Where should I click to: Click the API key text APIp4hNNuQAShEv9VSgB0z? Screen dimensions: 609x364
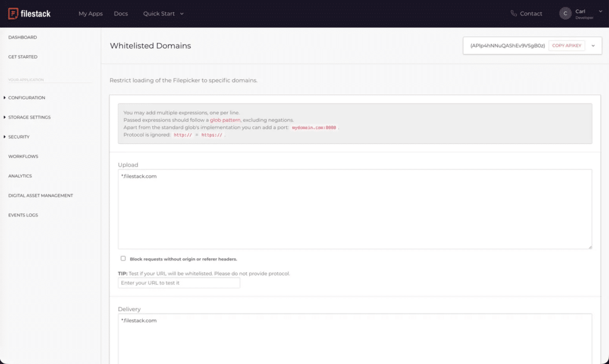(x=508, y=46)
